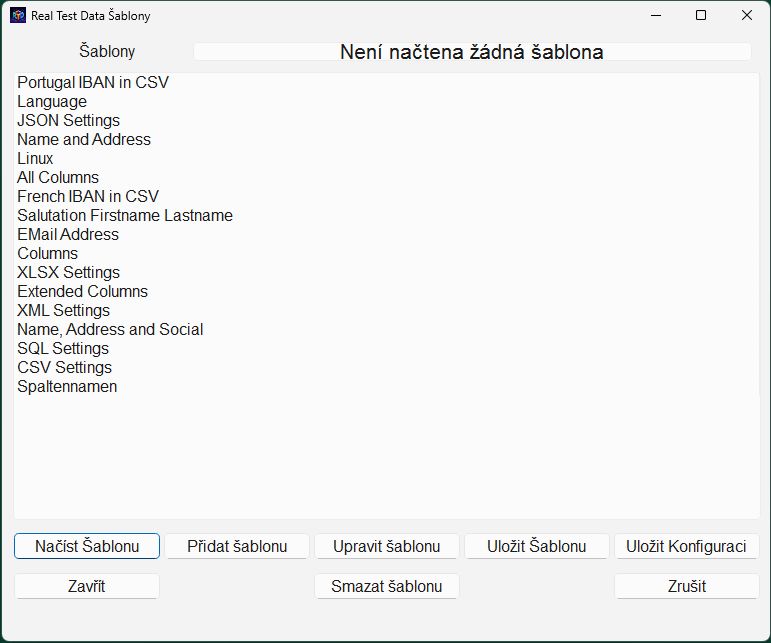Viewport: 771px width, 643px height.
Task: Save template via Uložit Šablonu
Action: point(536,546)
